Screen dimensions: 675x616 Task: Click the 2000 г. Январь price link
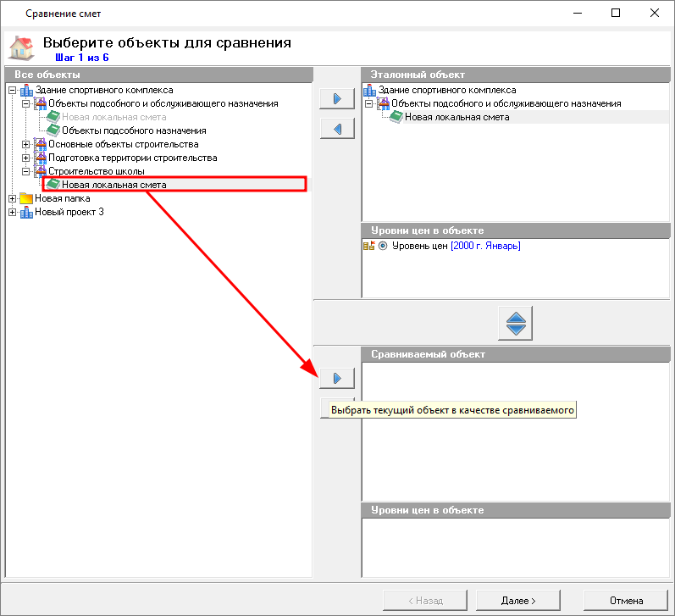[x=485, y=246]
